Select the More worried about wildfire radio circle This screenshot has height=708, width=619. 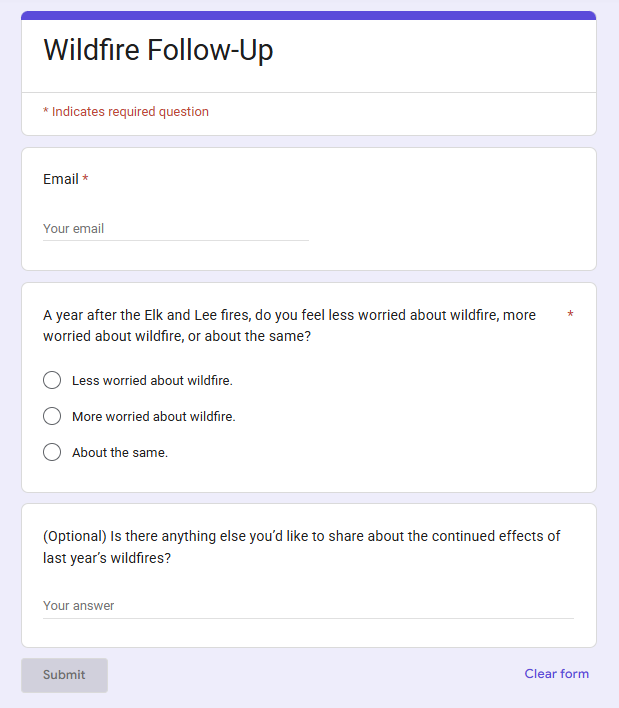tap(52, 416)
